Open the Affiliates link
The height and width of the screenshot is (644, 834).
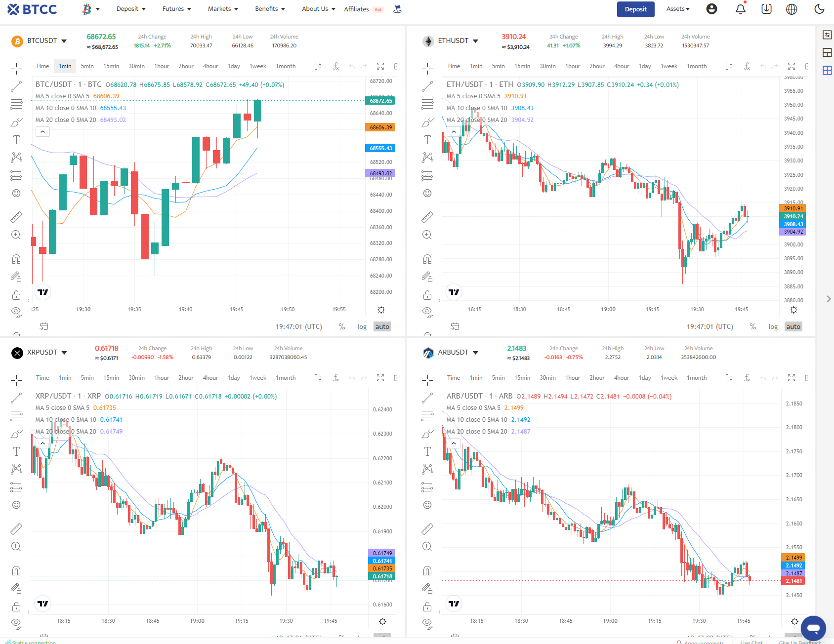point(356,9)
